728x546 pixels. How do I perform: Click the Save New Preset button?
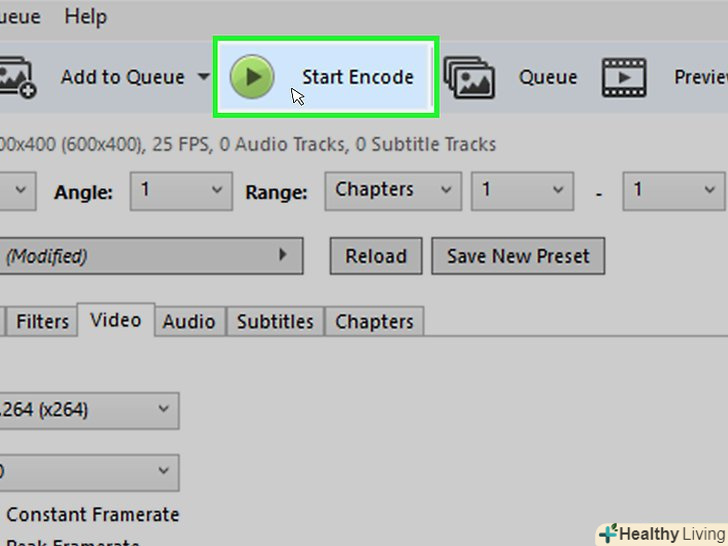[x=518, y=256]
